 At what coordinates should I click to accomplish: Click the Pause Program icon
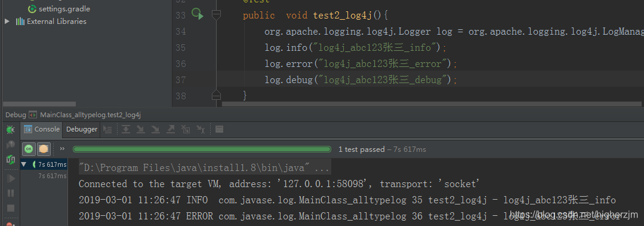[11, 193]
